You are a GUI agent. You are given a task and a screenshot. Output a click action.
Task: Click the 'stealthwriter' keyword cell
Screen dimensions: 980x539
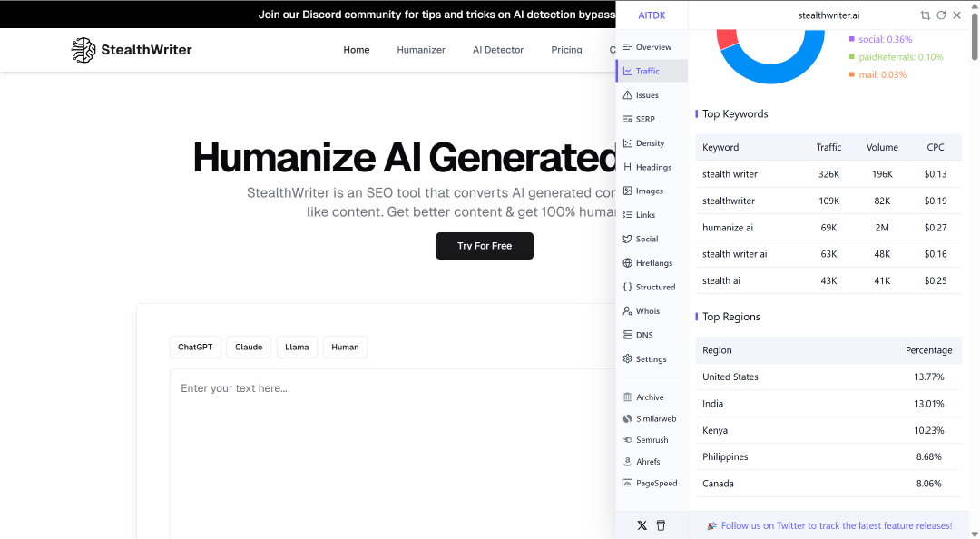[x=728, y=201]
